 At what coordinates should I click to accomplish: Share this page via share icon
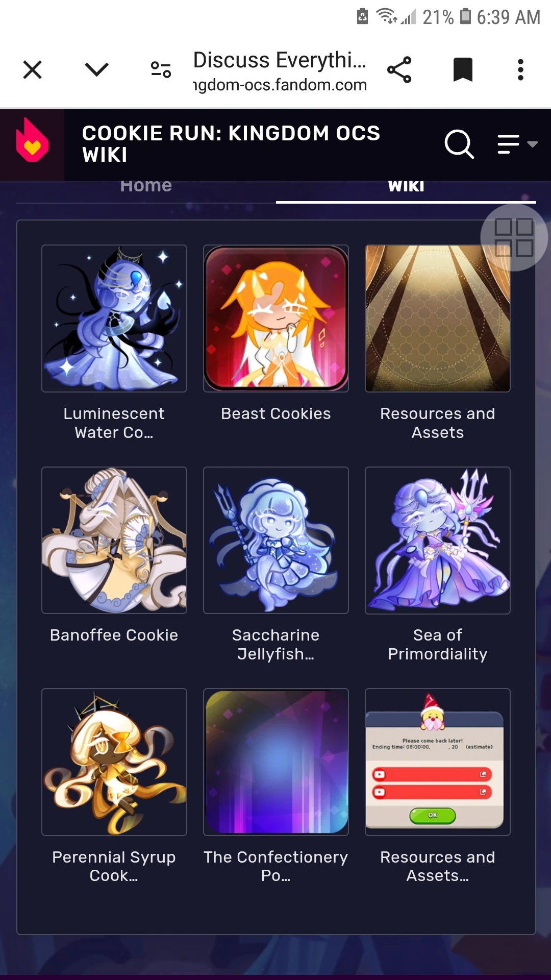[399, 70]
